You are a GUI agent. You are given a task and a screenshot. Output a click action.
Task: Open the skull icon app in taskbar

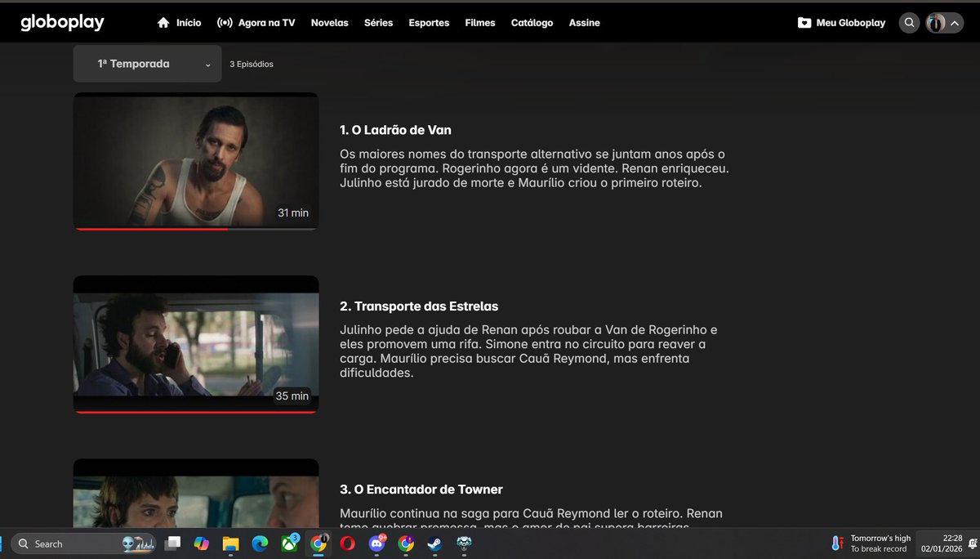[x=464, y=543]
